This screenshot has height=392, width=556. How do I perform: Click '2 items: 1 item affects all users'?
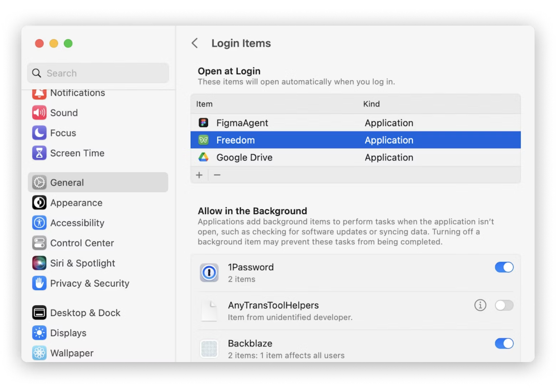point(286,356)
